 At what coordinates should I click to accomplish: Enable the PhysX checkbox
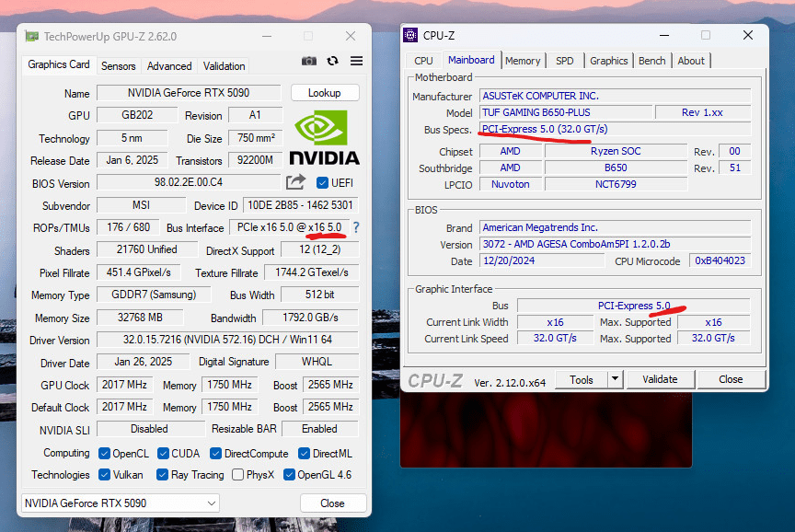237,475
